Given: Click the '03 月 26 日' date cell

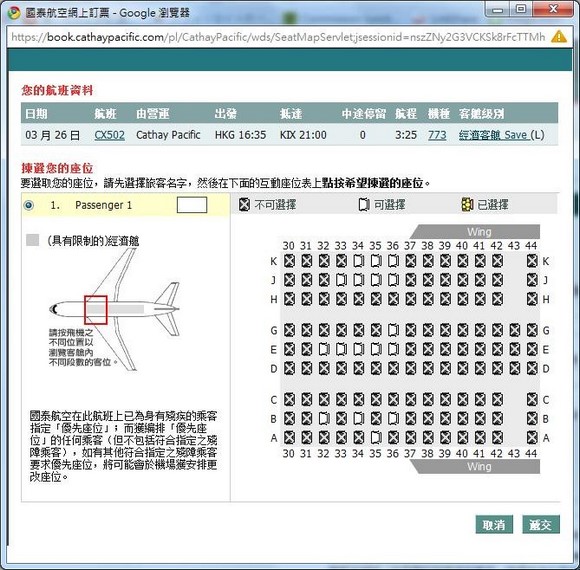Looking at the screenshot, I should pos(53,135).
